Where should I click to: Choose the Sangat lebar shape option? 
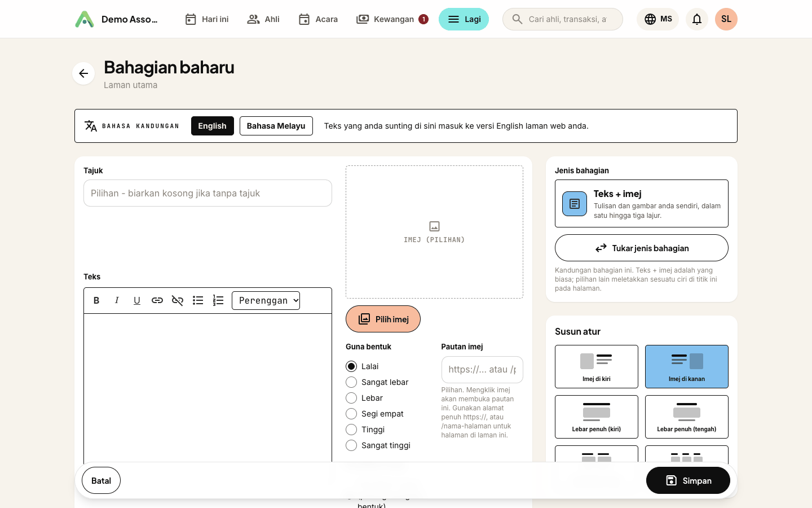351,382
